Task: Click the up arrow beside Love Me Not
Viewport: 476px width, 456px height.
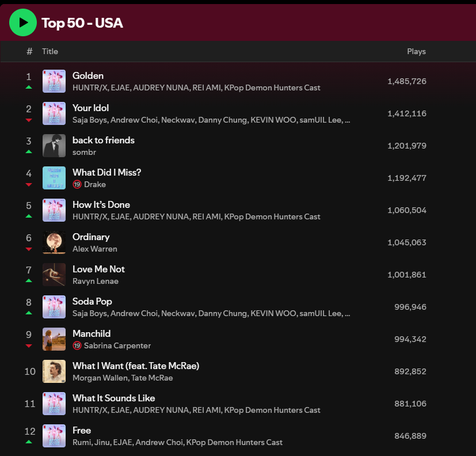Action: 28,280
